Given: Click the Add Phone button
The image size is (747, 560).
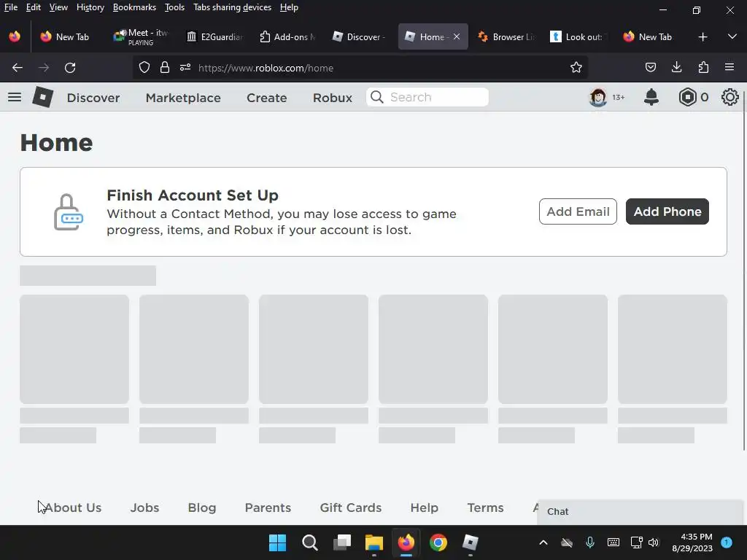Looking at the screenshot, I should 667,211.
